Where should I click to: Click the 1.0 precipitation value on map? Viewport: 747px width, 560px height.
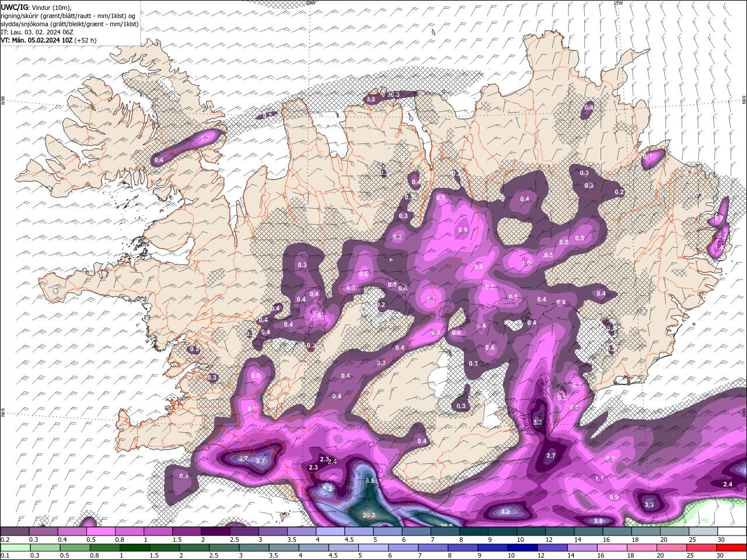click(x=526, y=264)
